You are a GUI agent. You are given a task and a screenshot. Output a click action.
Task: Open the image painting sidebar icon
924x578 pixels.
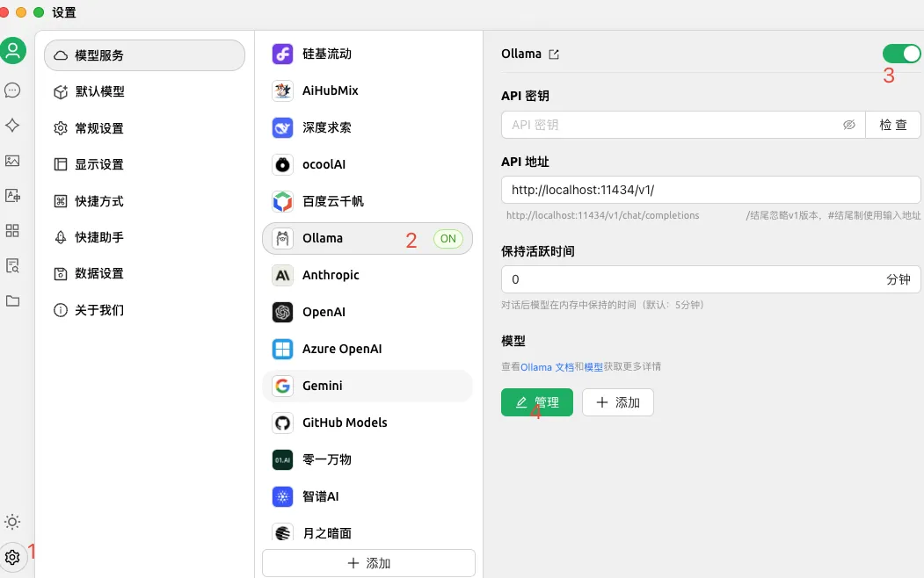coord(12,161)
